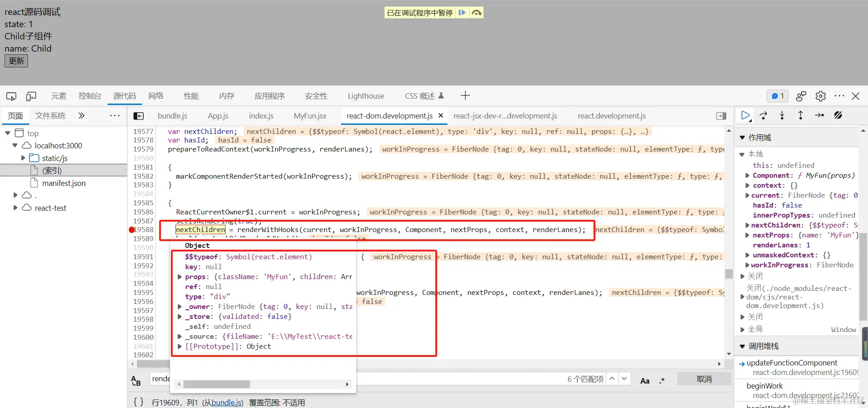The width and height of the screenshot is (868, 408).
Task: Collapse the 调用堆栈 call stack section
Action: (742, 346)
